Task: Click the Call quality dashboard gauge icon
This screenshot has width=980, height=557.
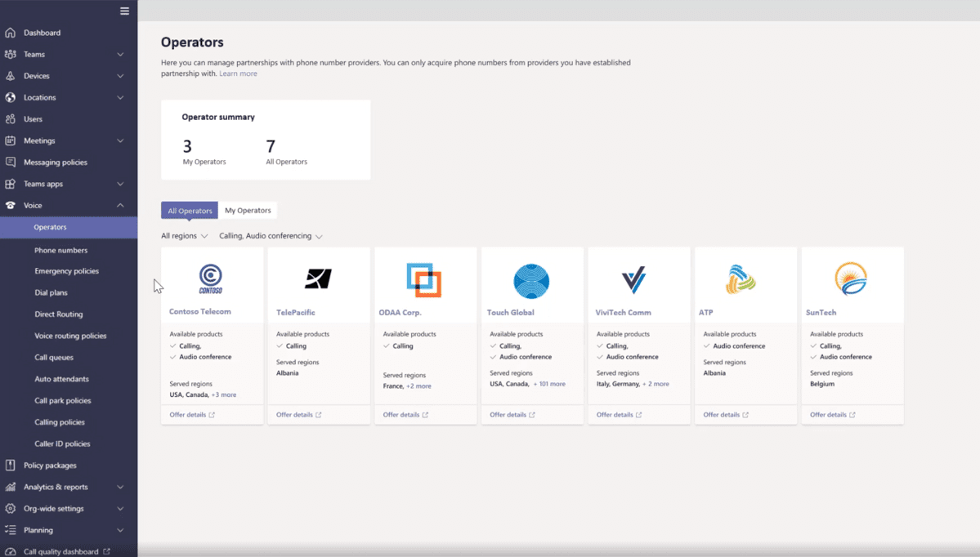Action: point(10,551)
